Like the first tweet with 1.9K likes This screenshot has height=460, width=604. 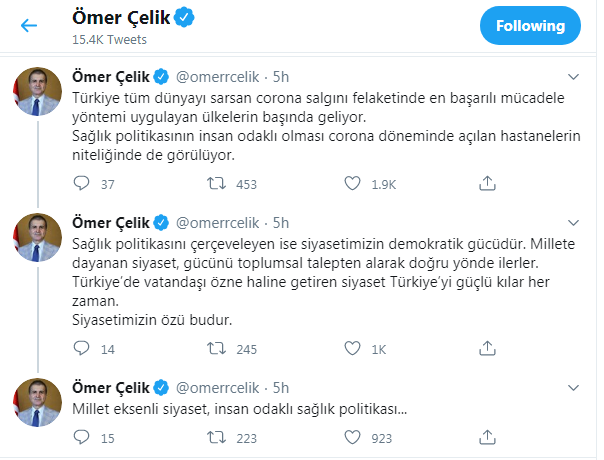coord(351,184)
